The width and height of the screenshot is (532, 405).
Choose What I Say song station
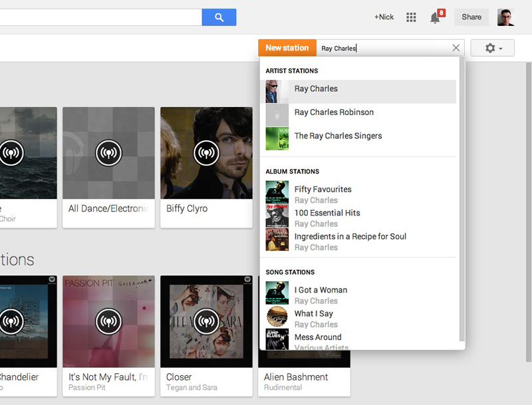pyautogui.click(x=358, y=317)
